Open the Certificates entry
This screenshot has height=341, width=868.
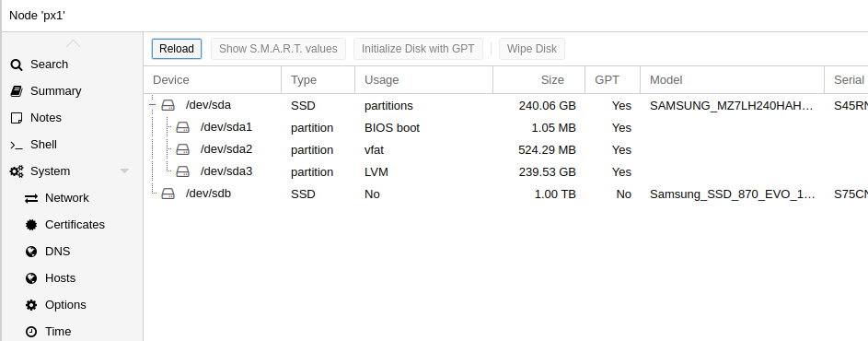(x=73, y=225)
